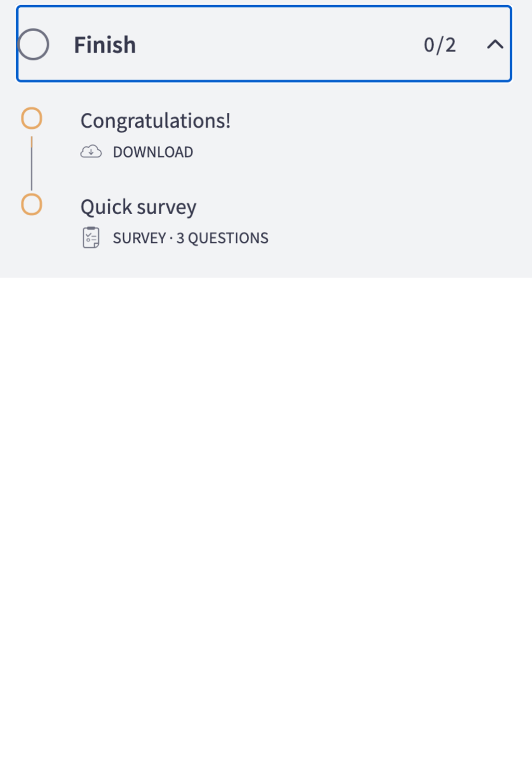Click the 0/2 progress counter

(440, 45)
